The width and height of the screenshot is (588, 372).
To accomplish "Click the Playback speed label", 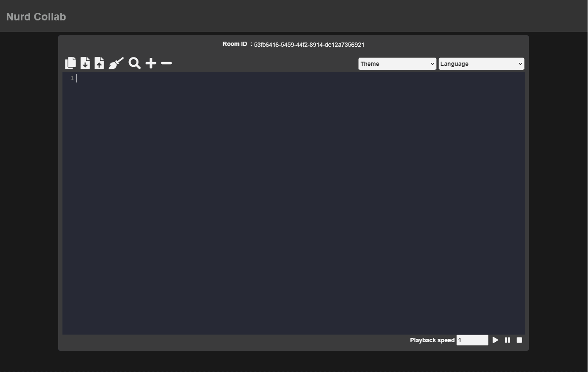I will (432, 340).
